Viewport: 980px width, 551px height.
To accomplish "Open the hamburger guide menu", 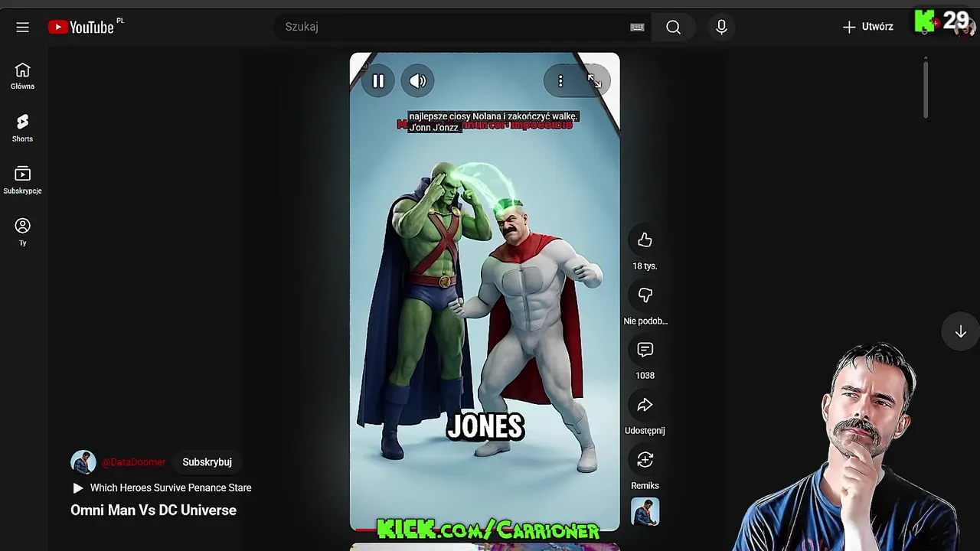I will point(22,27).
